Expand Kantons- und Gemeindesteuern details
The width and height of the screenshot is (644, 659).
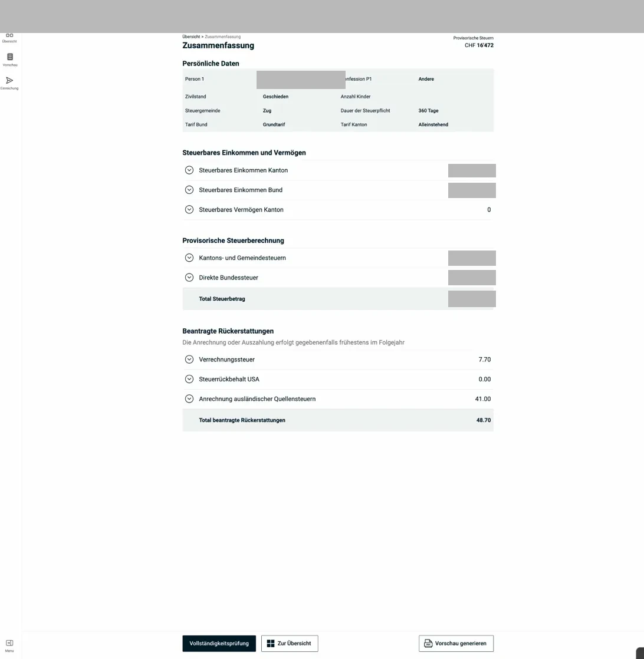coord(189,258)
